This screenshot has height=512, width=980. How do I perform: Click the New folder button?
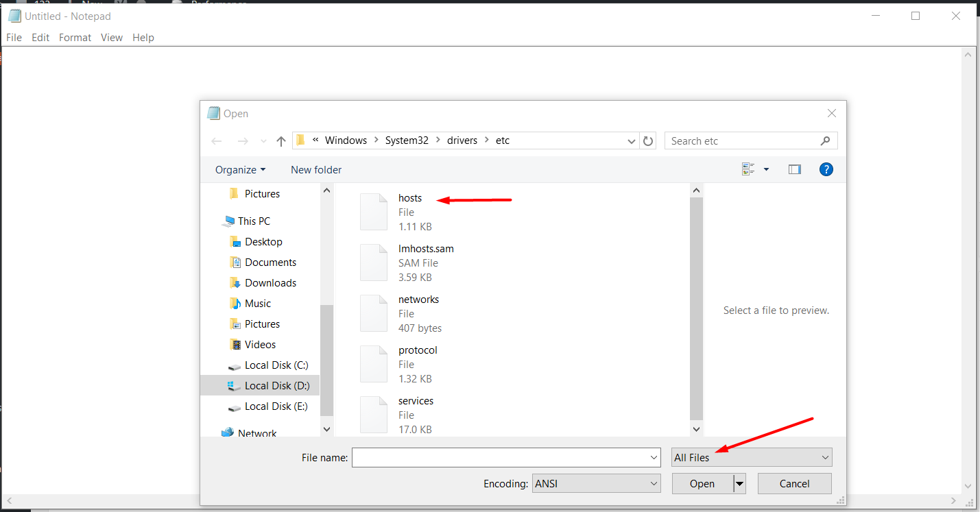coord(316,169)
